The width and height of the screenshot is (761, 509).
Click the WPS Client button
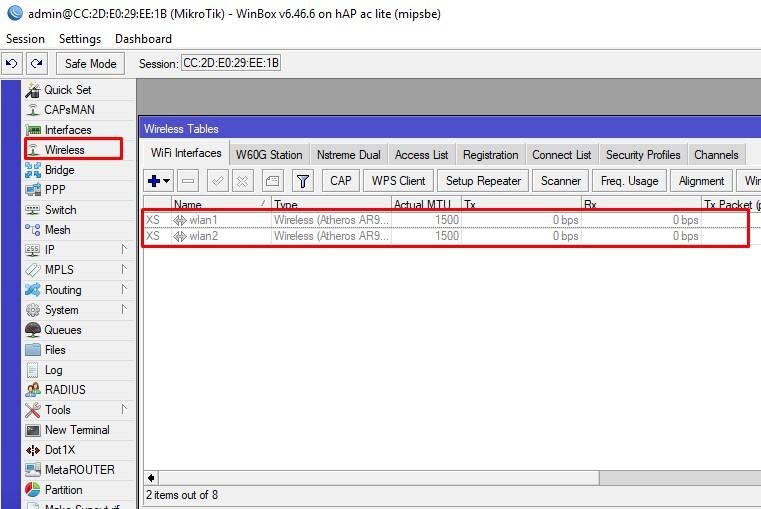click(x=398, y=181)
